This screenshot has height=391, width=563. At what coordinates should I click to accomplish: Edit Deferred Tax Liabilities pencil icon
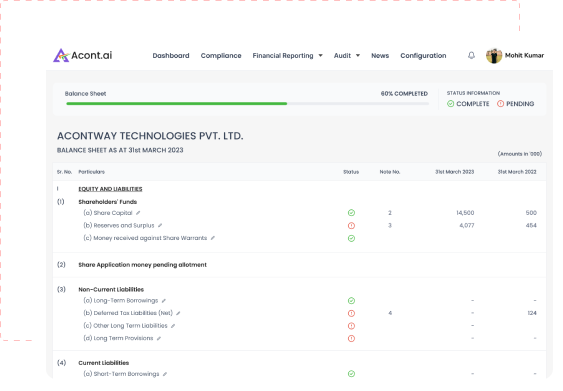pyautogui.click(x=178, y=313)
